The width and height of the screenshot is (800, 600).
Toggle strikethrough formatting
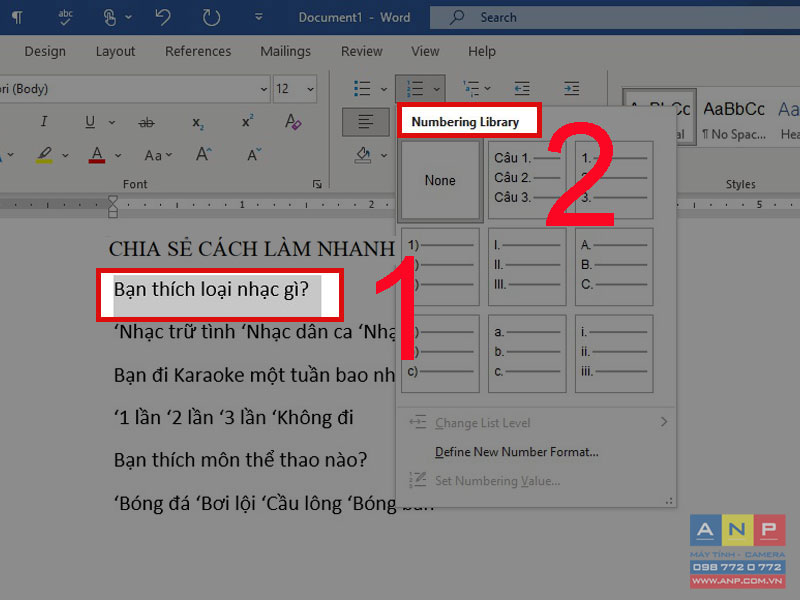tap(146, 122)
